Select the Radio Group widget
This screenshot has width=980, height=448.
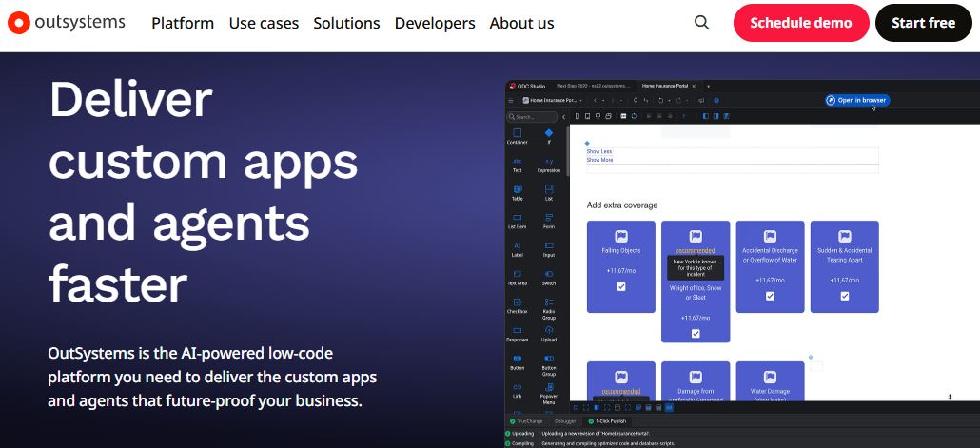point(549,309)
